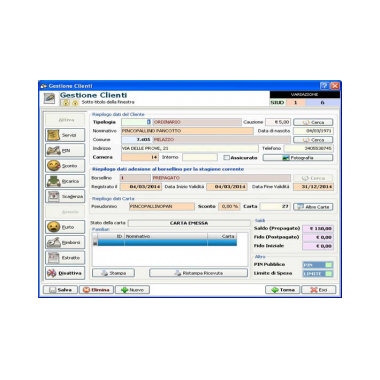Open the Fotografia button
The height and width of the screenshot is (380, 380).
pyautogui.click(x=298, y=158)
